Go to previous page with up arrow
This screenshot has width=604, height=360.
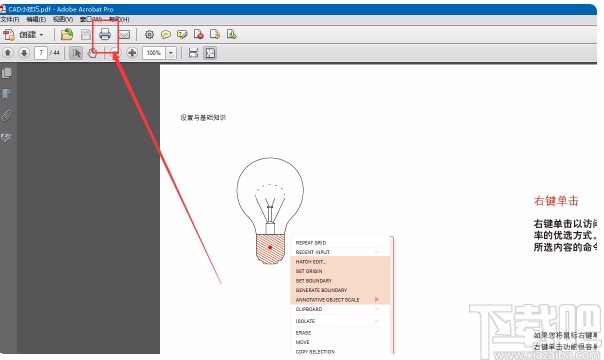pyautogui.click(x=8, y=53)
